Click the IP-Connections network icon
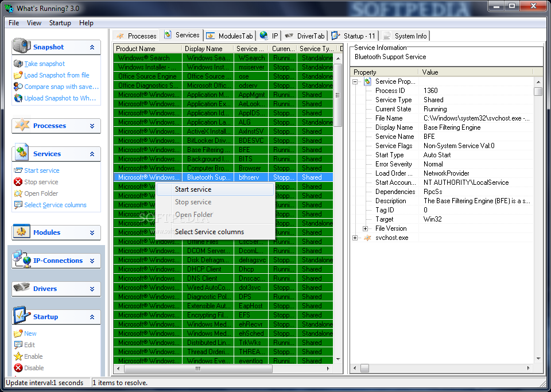 pyautogui.click(x=22, y=259)
